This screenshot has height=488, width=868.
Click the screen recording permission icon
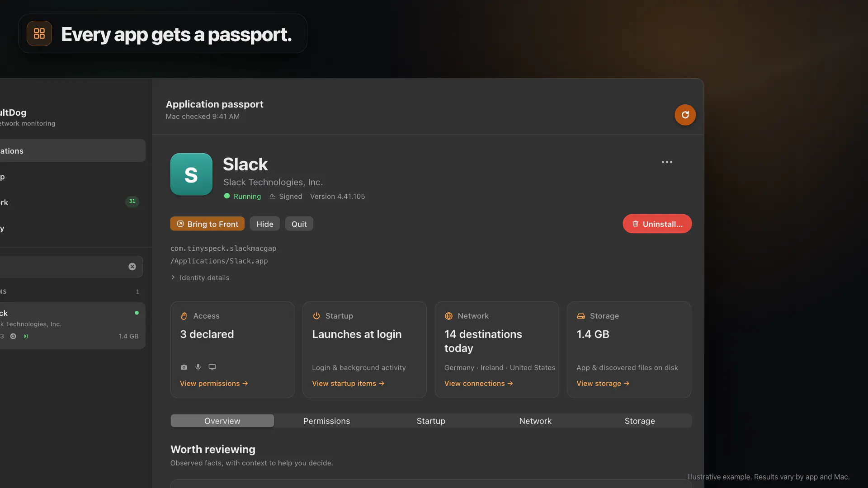[x=212, y=367]
